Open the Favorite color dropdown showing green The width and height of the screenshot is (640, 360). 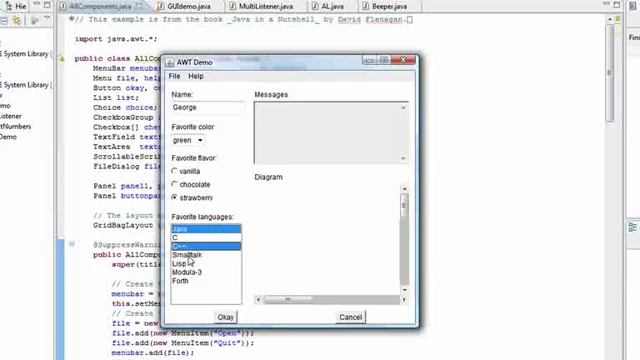188,140
